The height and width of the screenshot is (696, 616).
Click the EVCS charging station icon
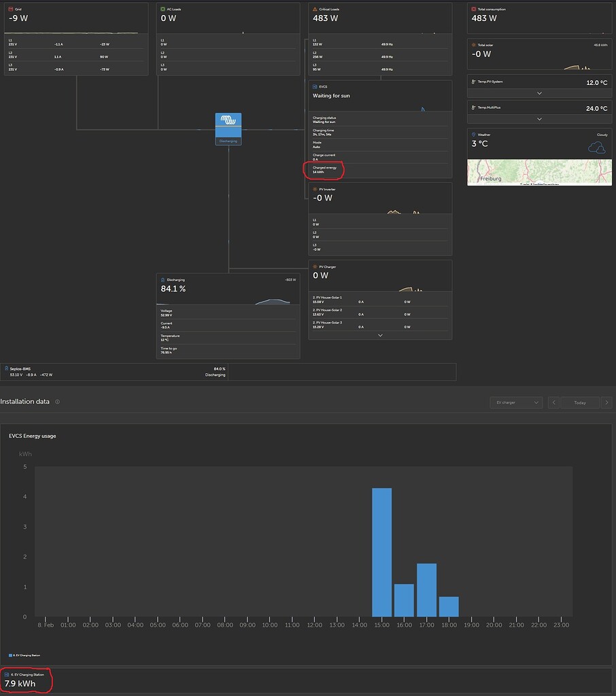313,87
